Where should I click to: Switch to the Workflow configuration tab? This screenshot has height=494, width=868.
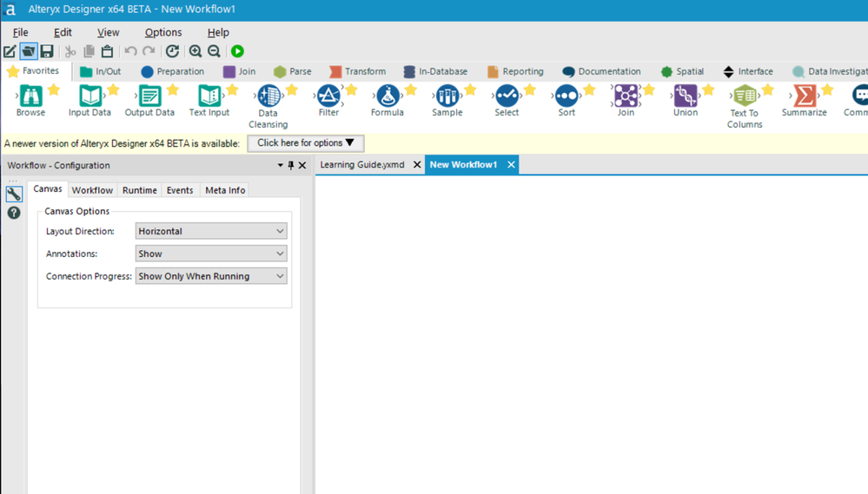92,190
